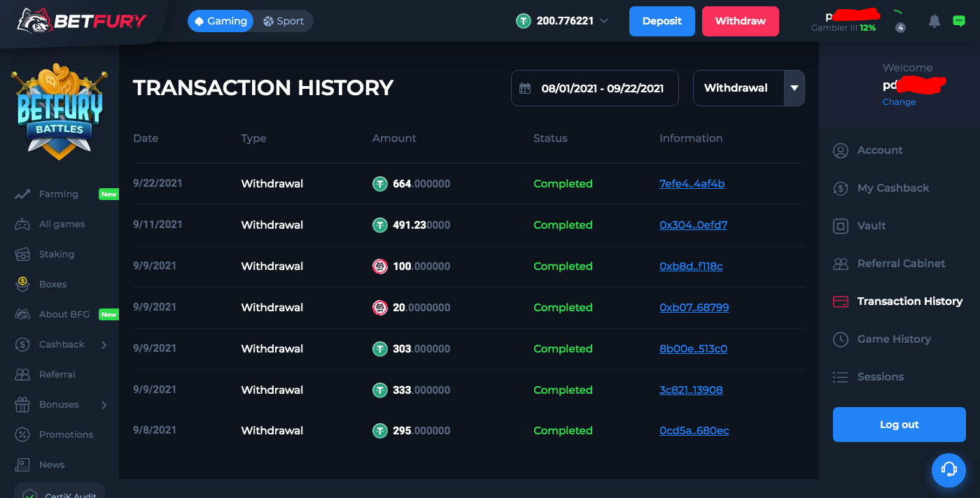Click the level 4 badge near avatar

click(x=901, y=28)
